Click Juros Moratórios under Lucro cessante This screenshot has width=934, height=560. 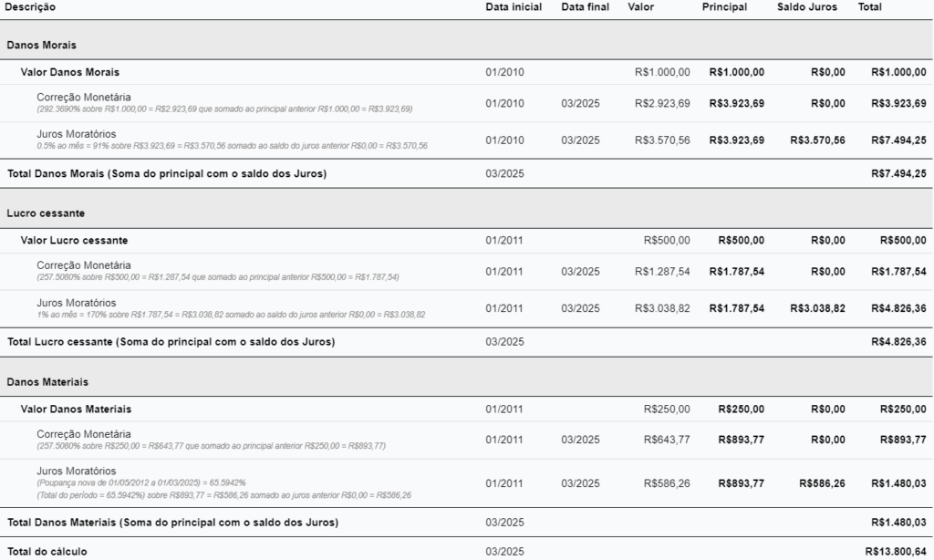(x=77, y=303)
